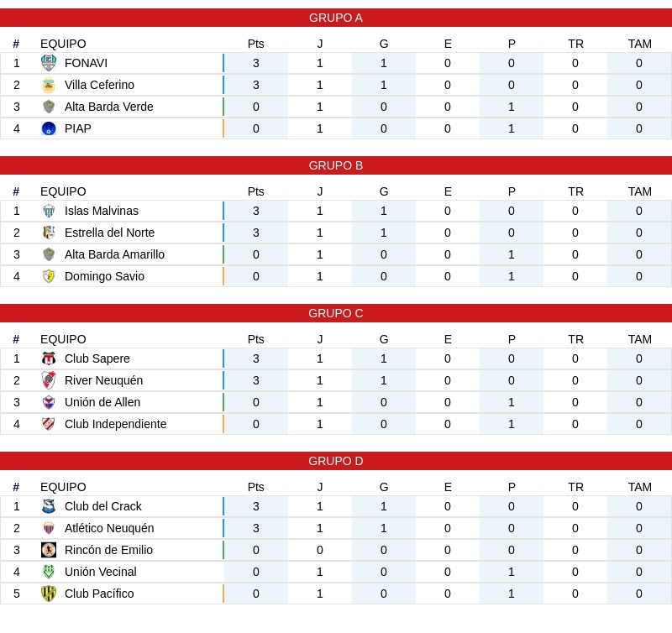Open the Club Independiente team link

[x=115, y=424]
